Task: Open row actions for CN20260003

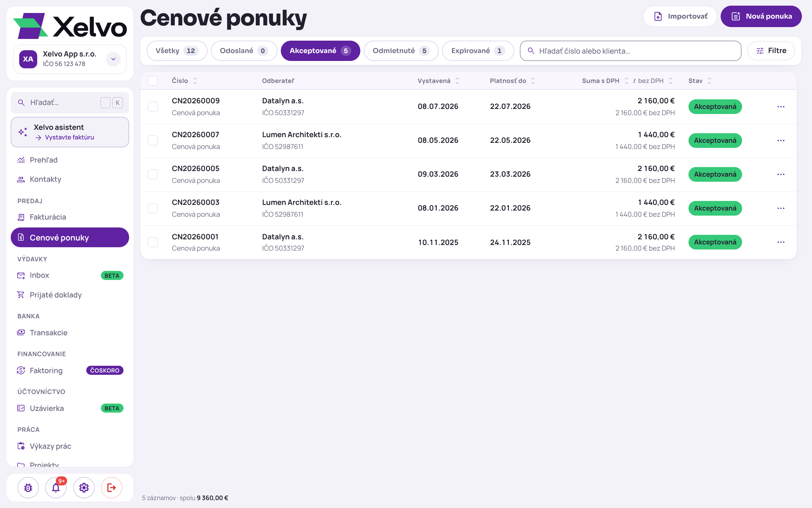Action: click(x=781, y=208)
